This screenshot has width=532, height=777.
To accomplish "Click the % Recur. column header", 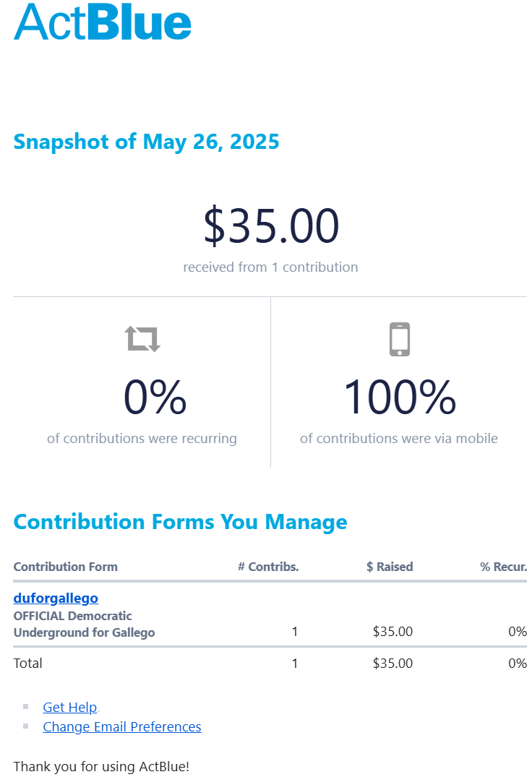I will click(503, 567).
